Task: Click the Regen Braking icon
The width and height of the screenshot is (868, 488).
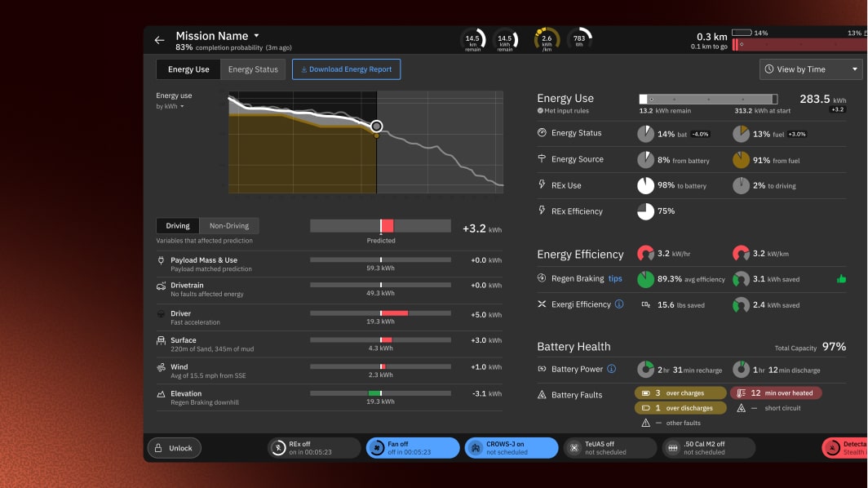Action: click(542, 278)
